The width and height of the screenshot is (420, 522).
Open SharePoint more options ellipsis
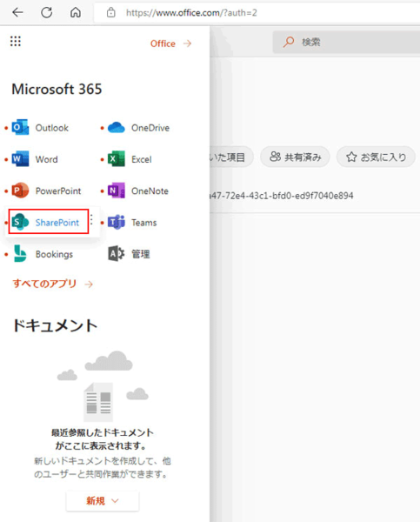[91, 220]
